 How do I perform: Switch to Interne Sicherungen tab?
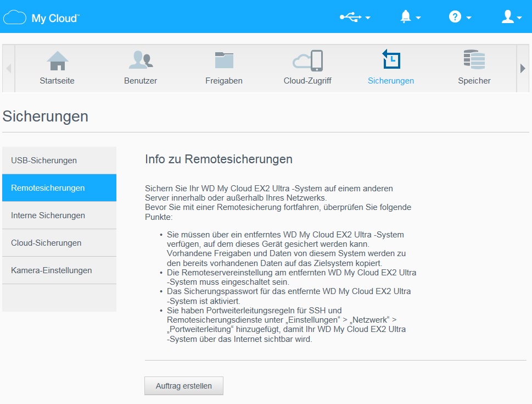point(59,215)
